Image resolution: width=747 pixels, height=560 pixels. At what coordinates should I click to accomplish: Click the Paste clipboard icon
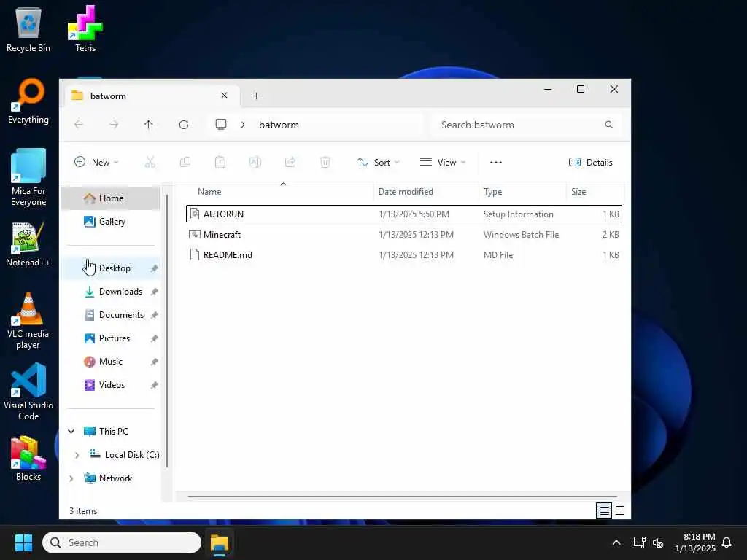pos(220,163)
